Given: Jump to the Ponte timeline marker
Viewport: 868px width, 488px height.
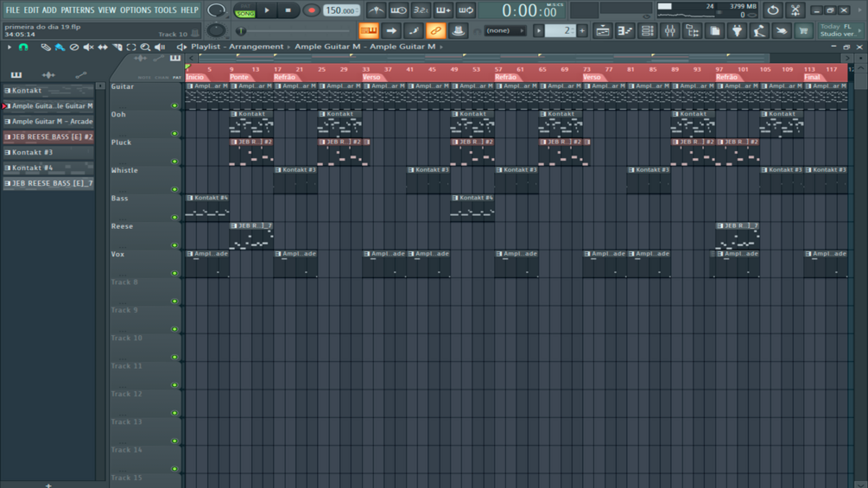Looking at the screenshot, I should pos(239,77).
